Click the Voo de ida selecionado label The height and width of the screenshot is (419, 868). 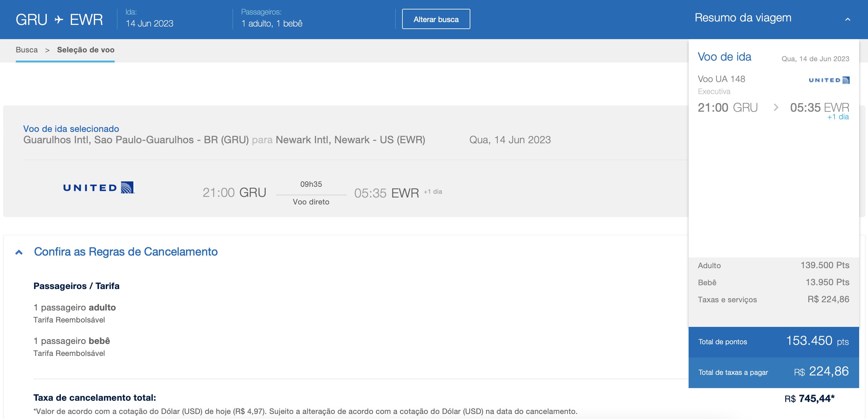(x=71, y=128)
